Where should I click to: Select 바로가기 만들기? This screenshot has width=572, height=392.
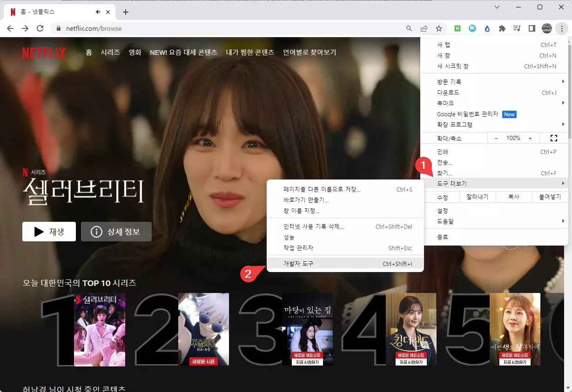click(x=345, y=200)
